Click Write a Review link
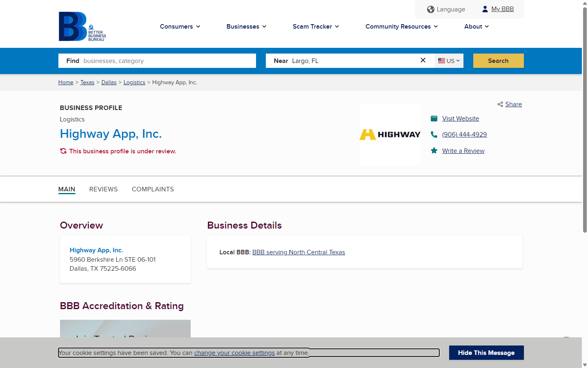 click(x=463, y=151)
